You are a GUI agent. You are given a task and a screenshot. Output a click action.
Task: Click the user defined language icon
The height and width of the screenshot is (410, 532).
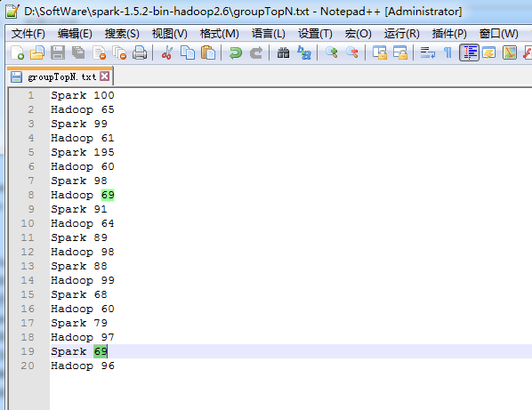pos(489,52)
